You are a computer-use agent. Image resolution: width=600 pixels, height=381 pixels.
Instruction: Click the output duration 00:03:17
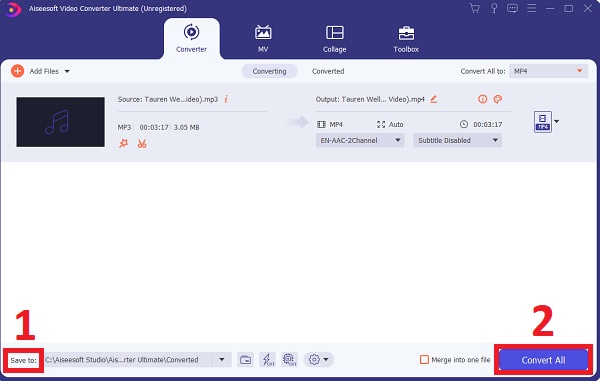(x=488, y=124)
